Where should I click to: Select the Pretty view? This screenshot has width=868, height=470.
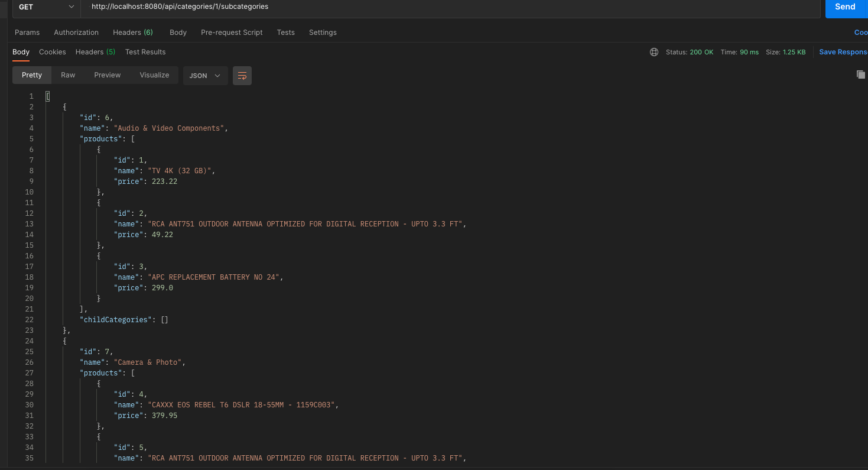point(32,75)
